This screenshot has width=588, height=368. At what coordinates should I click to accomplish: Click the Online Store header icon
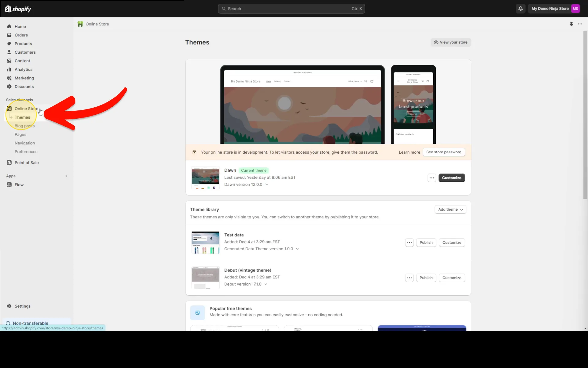80,24
